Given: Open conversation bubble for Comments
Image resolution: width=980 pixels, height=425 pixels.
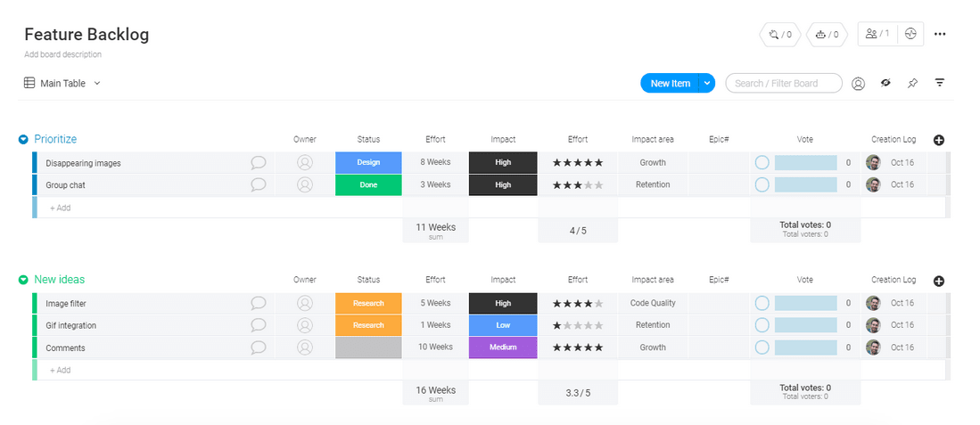Looking at the screenshot, I should pyautogui.click(x=258, y=347).
